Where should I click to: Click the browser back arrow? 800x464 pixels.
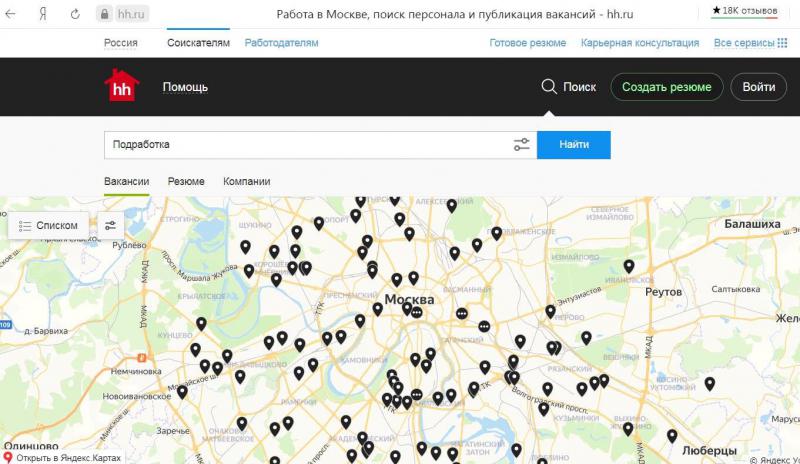pos(10,14)
